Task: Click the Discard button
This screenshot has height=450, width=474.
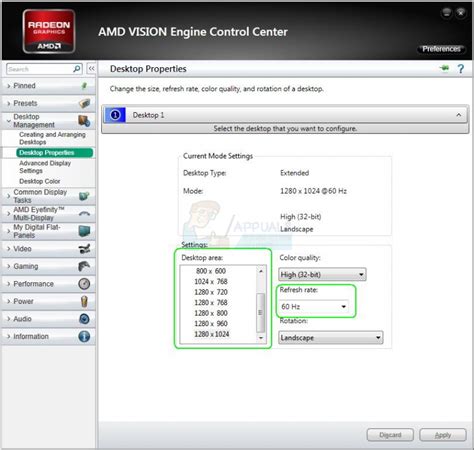Action: tap(390, 435)
